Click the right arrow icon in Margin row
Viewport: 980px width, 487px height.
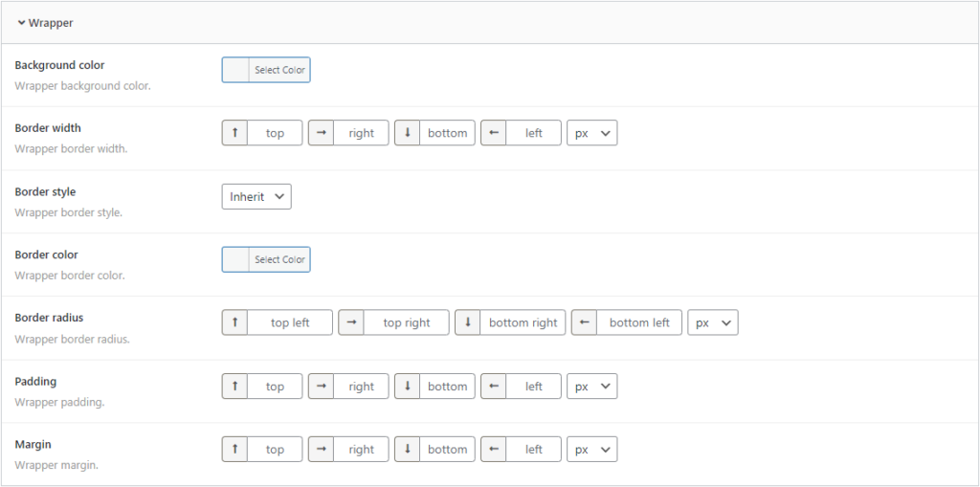[x=322, y=450]
